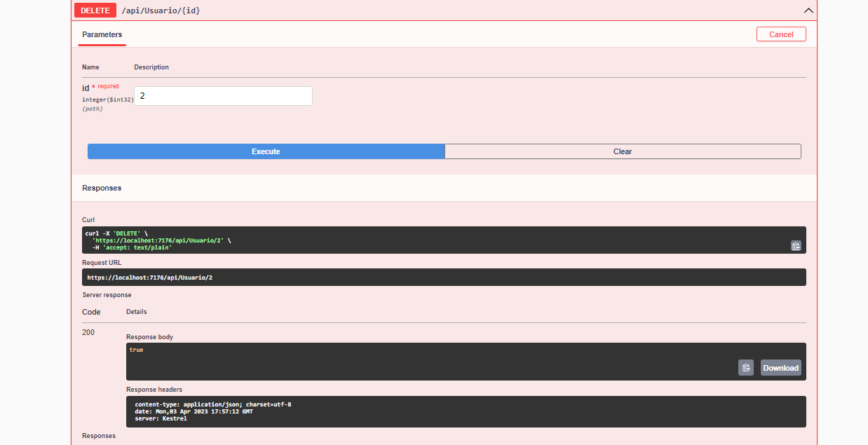This screenshot has width=868, height=445.
Task: Click the 'Response headers' label
Action: 154,389
